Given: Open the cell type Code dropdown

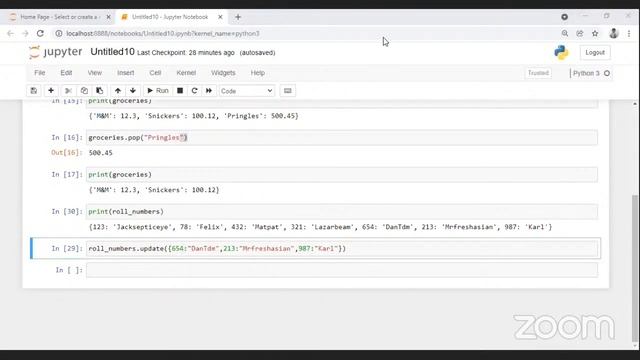Looking at the screenshot, I should pyautogui.click(x=247, y=91).
